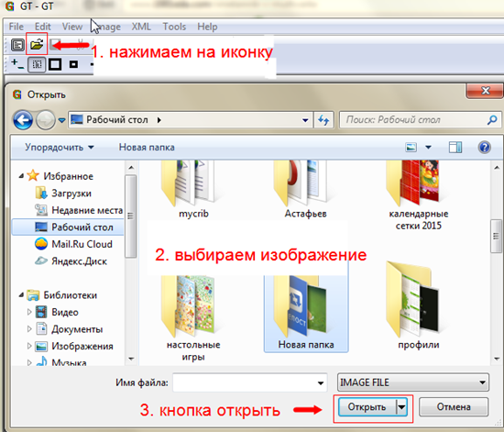Toggle the preview pane icon
Screen dimensions: 504x432
tap(455, 148)
